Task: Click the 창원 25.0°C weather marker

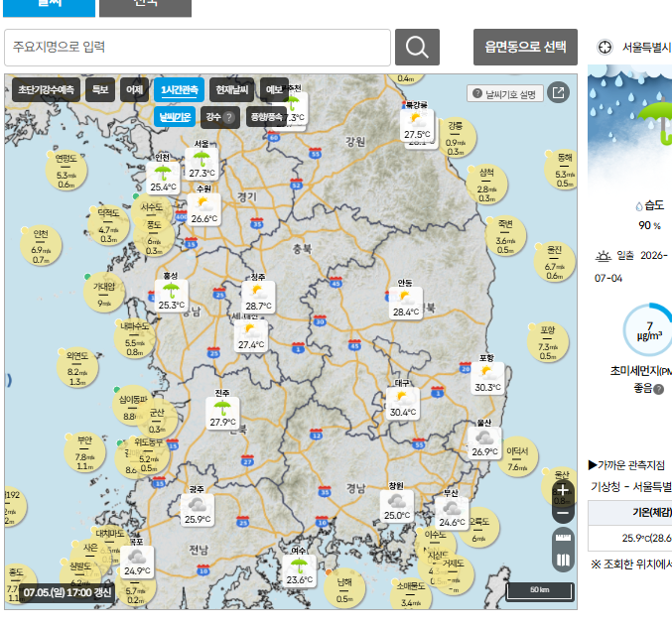Action: point(397,507)
